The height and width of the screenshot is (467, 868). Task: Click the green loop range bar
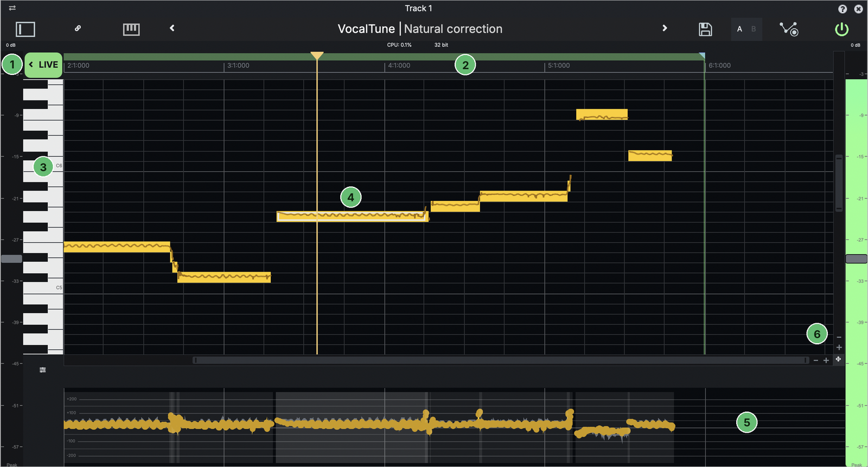pyautogui.click(x=384, y=56)
